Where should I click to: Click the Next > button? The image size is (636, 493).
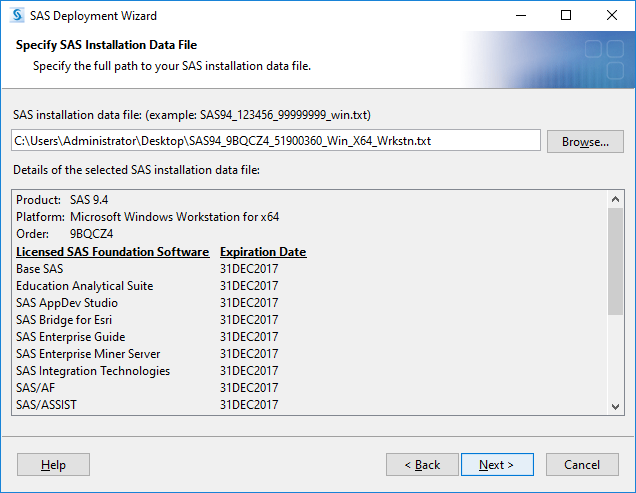coord(497,465)
